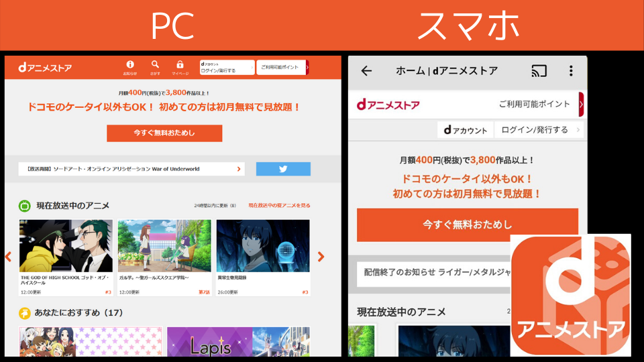Viewport: 644px width, 362px height.
Task: Open 現在放送中の夏アニメを見る link
Action: (279, 206)
